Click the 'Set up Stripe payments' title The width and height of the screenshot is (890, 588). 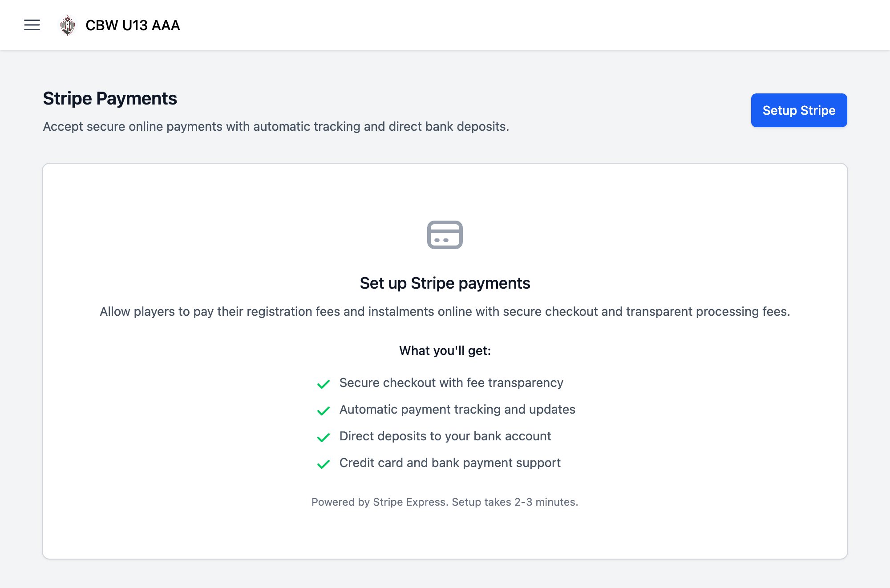[445, 283]
